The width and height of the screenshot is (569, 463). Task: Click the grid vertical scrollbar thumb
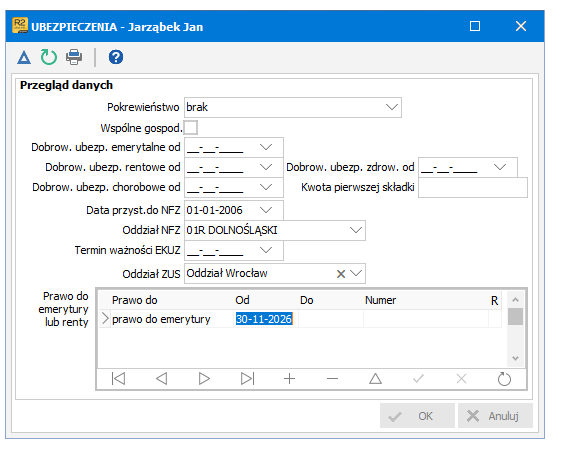tap(515, 316)
